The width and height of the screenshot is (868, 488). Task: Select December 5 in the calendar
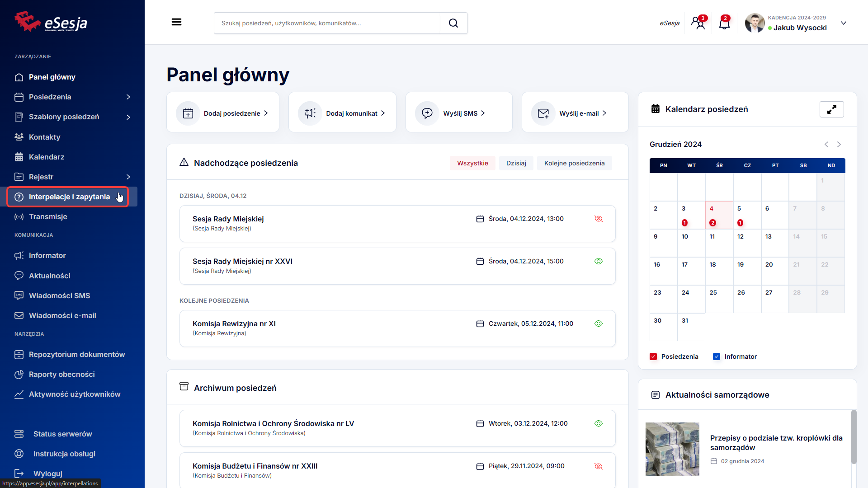pyautogui.click(x=747, y=216)
